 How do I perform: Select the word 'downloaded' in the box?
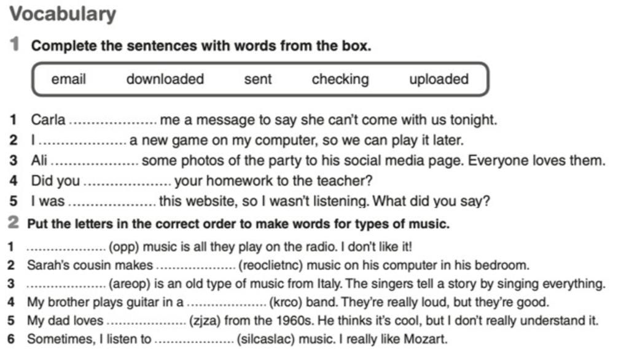[165, 79]
